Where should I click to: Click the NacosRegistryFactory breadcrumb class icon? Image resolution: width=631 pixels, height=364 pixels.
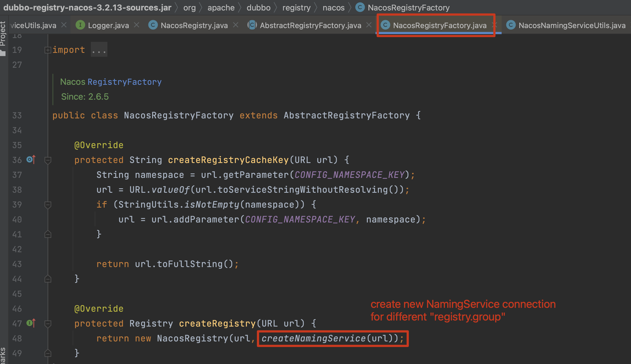[x=360, y=7]
